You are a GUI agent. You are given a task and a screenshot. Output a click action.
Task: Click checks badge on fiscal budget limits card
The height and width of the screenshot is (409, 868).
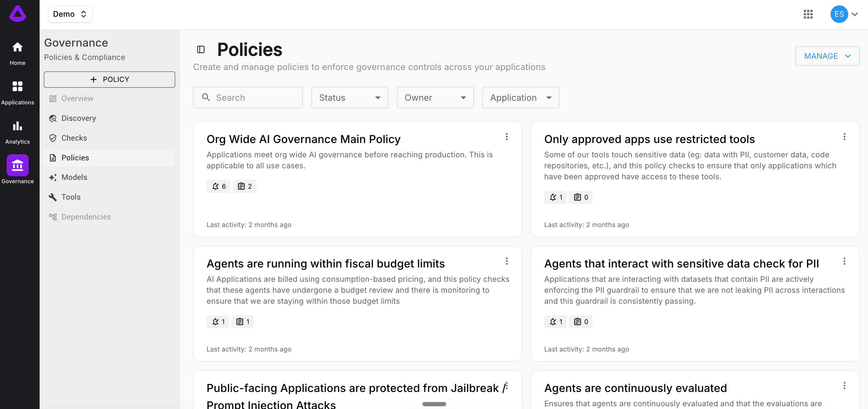pos(218,322)
